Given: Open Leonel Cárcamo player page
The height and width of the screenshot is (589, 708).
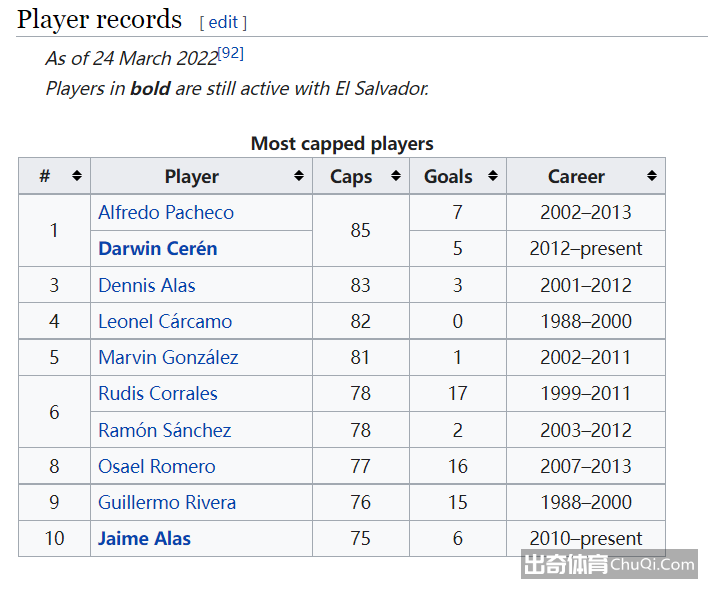Looking at the screenshot, I should coord(165,321).
